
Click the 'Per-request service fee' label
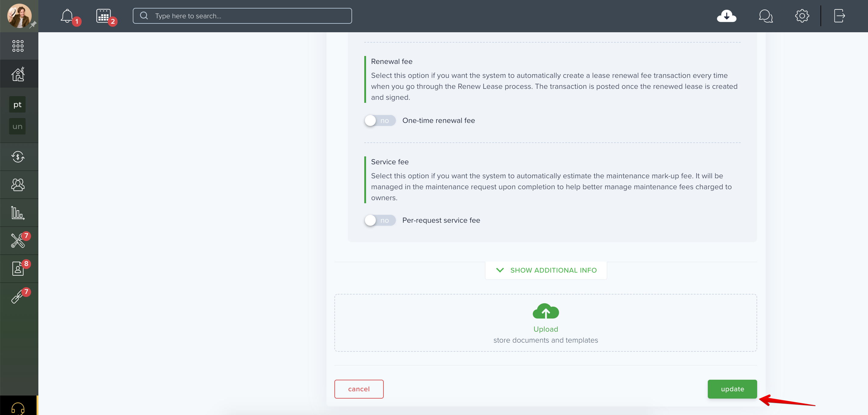[441, 221]
